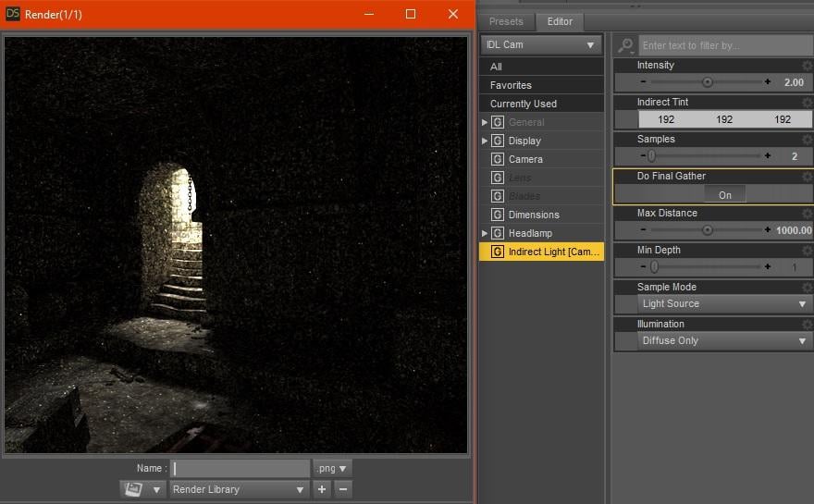Open the Sample Mode gear settings
The width and height of the screenshot is (814, 504).
808,287
